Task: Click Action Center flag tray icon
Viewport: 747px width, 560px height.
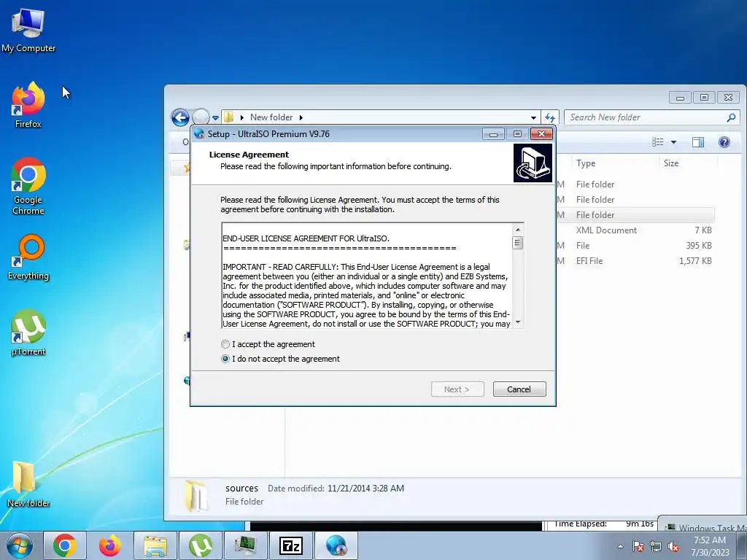Action: (638, 546)
